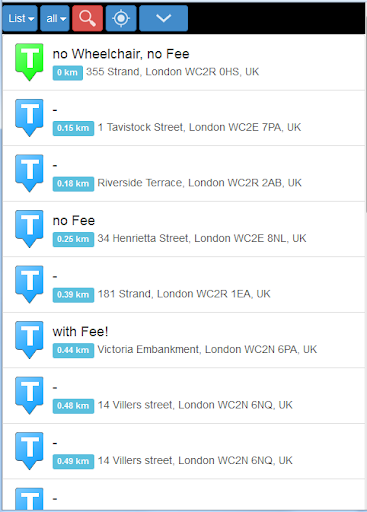Viewport: 367px width, 512px height.
Task: Select the 'no Fee' list entry title
Action: (74, 221)
